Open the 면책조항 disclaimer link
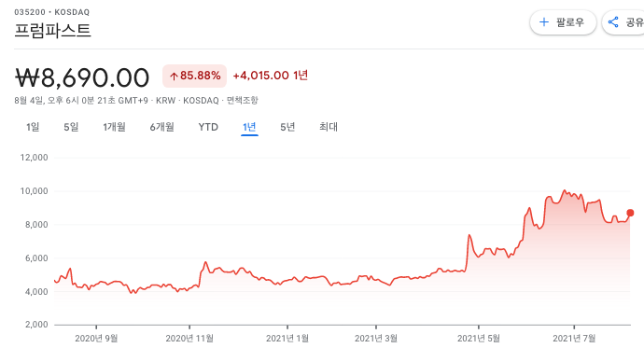 pos(243,101)
